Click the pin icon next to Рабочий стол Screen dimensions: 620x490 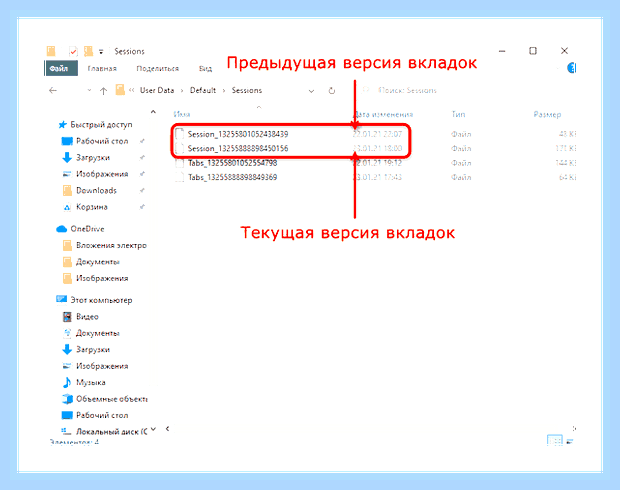tap(142, 141)
